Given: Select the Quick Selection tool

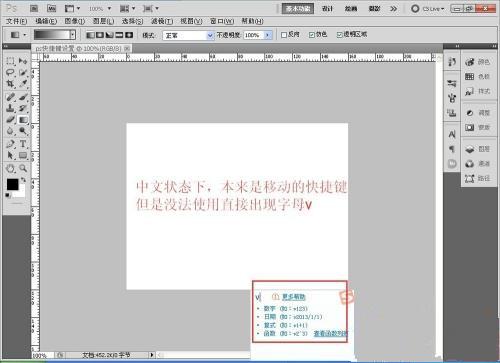Looking at the screenshot, I should tap(23, 72).
